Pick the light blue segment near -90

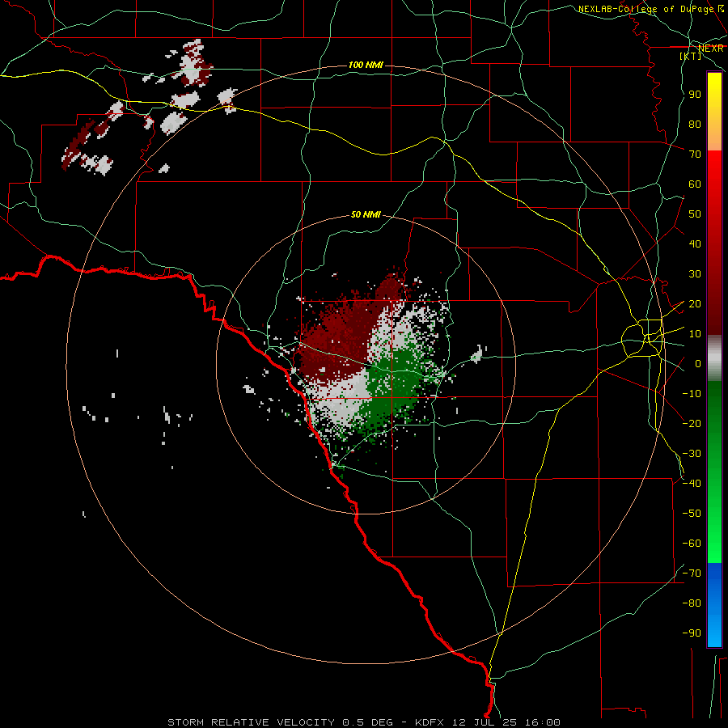(x=714, y=632)
